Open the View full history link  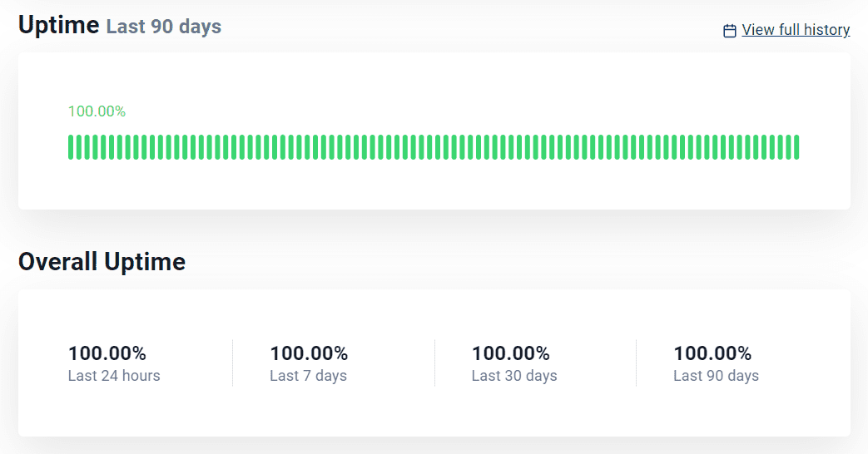click(x=796, y=30)
